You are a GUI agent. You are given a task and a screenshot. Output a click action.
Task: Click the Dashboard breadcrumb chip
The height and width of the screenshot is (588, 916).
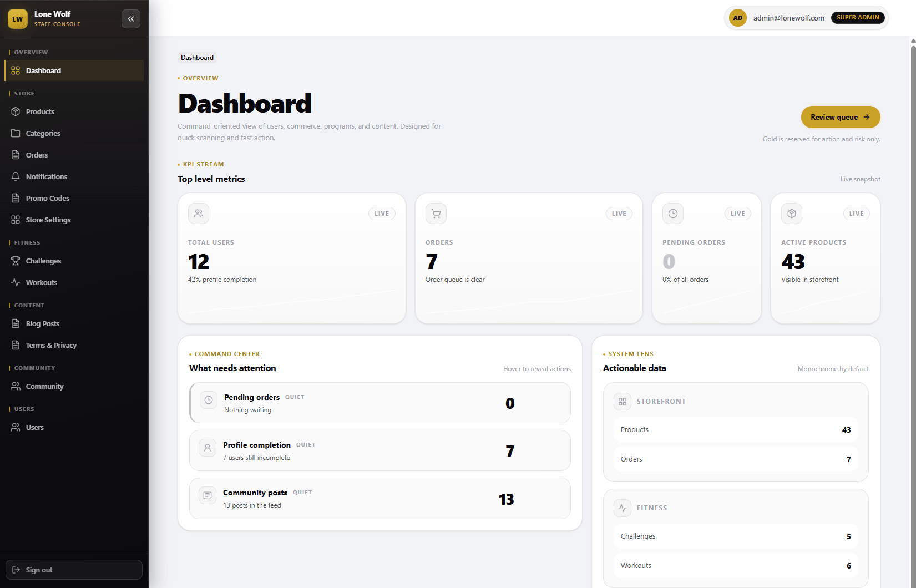(197, 58)
